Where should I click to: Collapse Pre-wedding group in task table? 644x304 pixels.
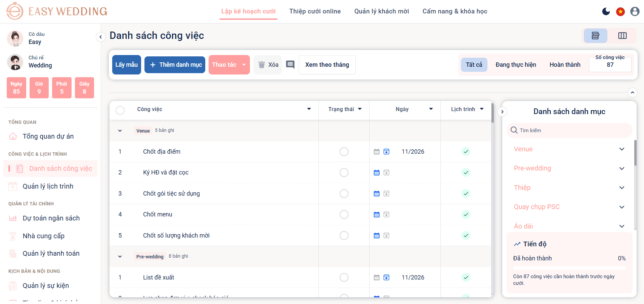click(x=120, y=257)
